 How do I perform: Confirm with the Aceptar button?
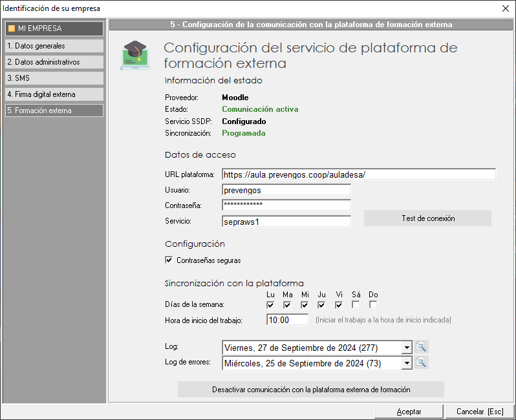point(409,412)
